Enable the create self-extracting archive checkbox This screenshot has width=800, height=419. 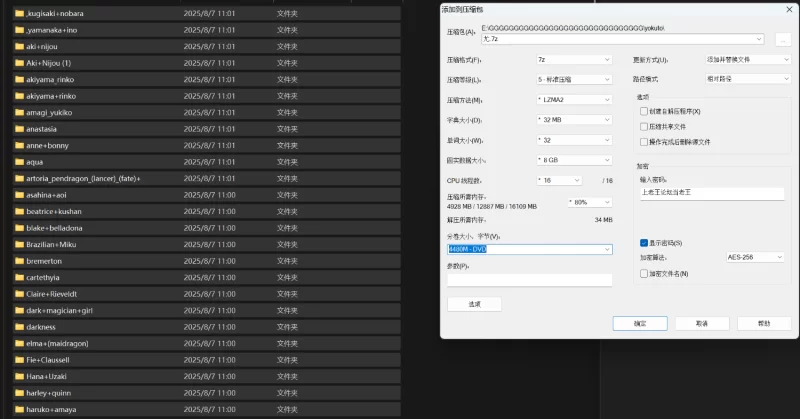pyautogui.click(x=644, y=111)
